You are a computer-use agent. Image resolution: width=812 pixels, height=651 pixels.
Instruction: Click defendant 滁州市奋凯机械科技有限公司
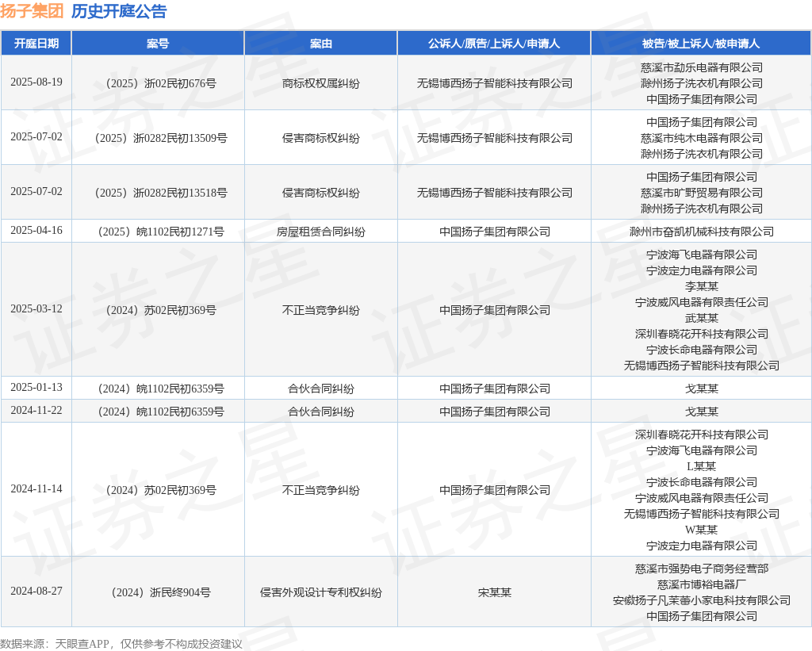702,232
